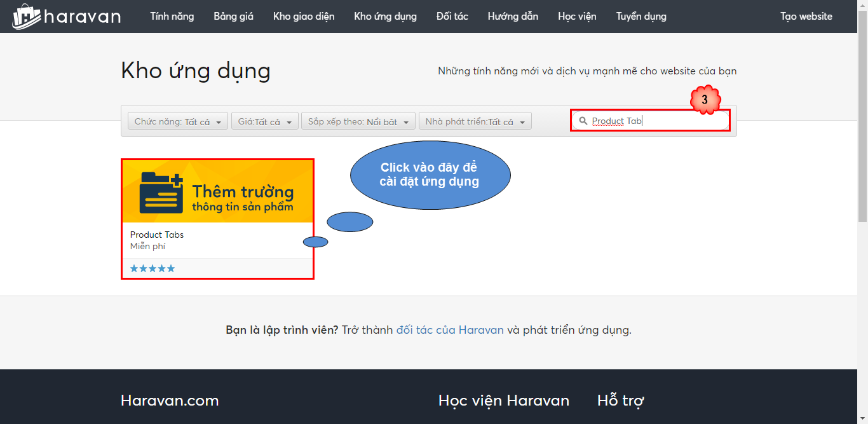Viewport: 868px width, 424px height.
Task: Click the Product Tabs app title
Action: (x=157, y=235)
